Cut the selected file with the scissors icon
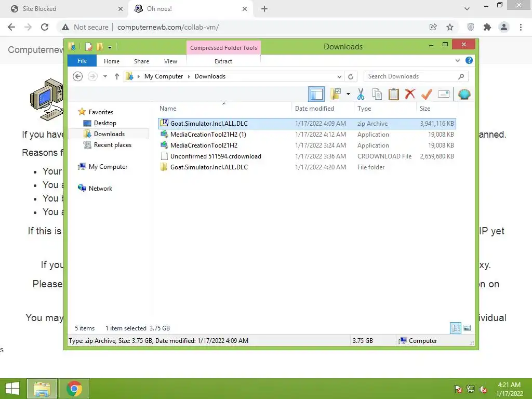532x399 pixels. (x=361, y=94)
